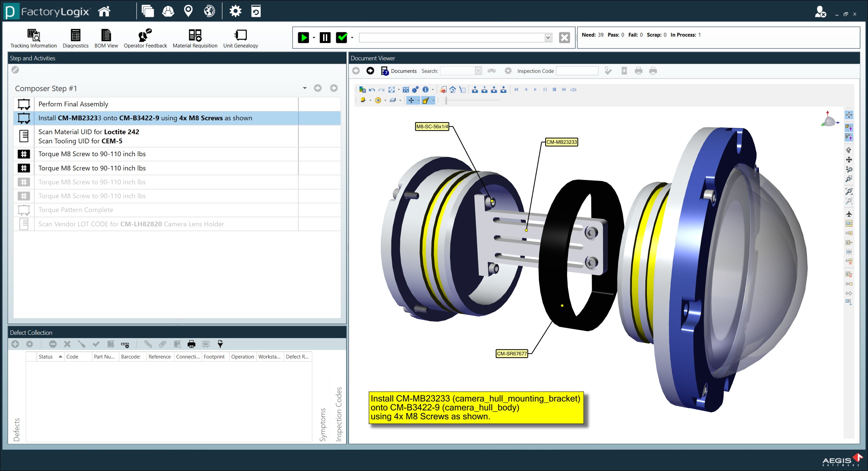The image size is (868, 471).
Task: Open the Documents button
Action: 399,71
